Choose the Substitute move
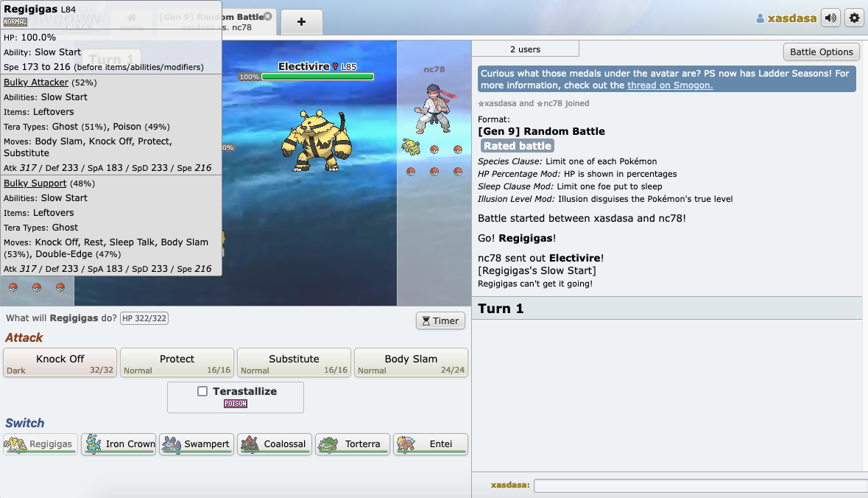This screenshot has height=498, width=868. coord(294,362)
